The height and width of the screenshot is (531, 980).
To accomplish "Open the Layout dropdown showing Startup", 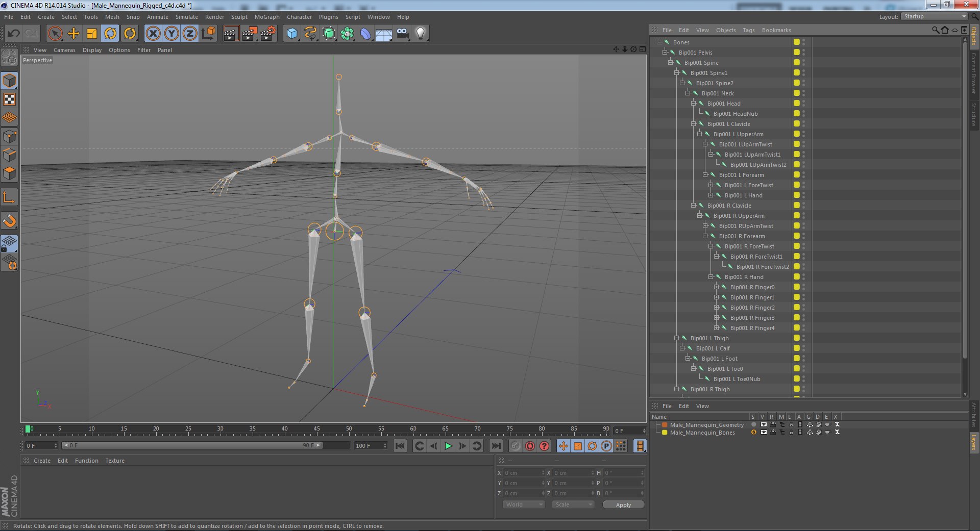I will [x=934, y=16].
